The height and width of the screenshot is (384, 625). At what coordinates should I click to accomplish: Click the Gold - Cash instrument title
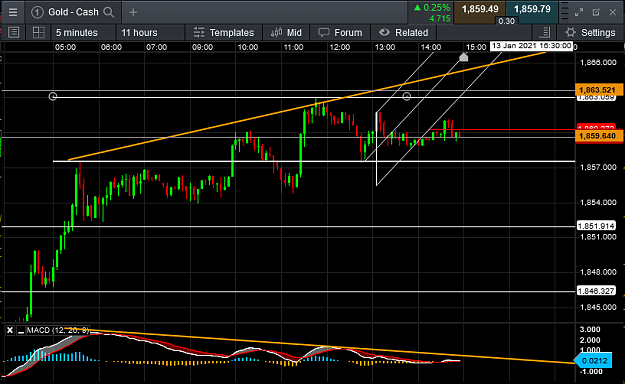(73, 12)
